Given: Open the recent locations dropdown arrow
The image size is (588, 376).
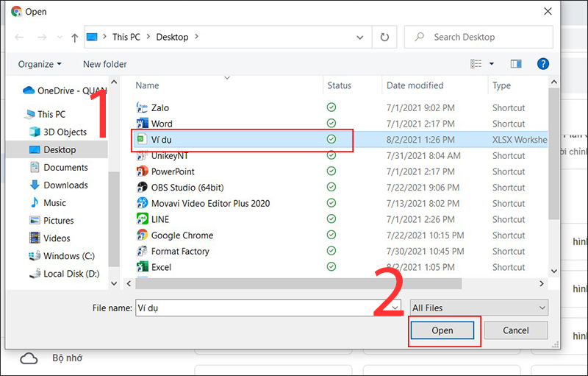Looking at the screenshot, I should click(x=60, y=37).
